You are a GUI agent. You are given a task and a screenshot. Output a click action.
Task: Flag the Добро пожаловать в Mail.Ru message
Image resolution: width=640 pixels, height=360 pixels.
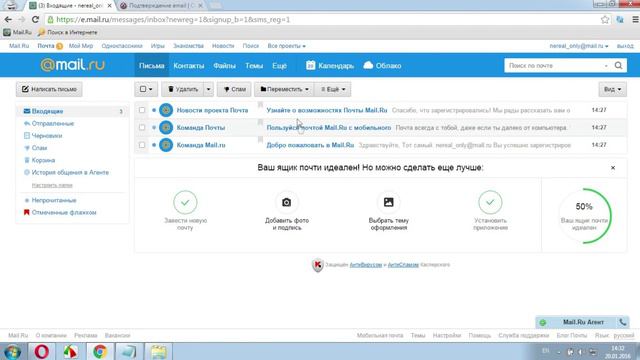(x=260, y=140)
